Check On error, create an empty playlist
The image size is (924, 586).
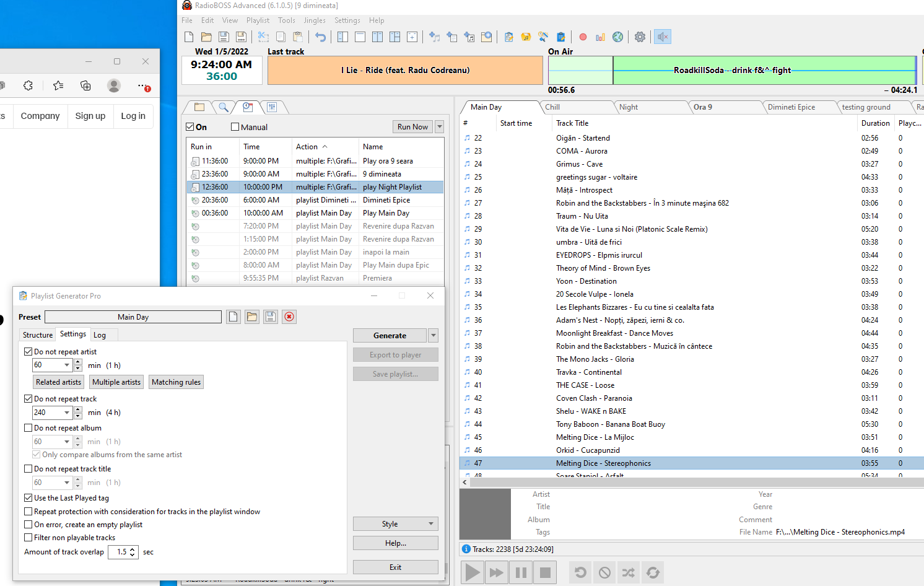[x=28, y=525]
